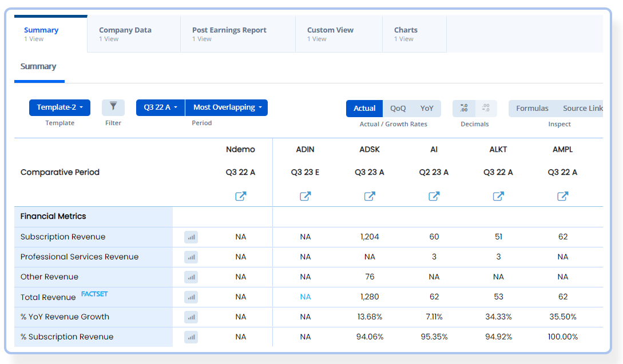
Task: Open the filter funnel icon
Action: 113,107
